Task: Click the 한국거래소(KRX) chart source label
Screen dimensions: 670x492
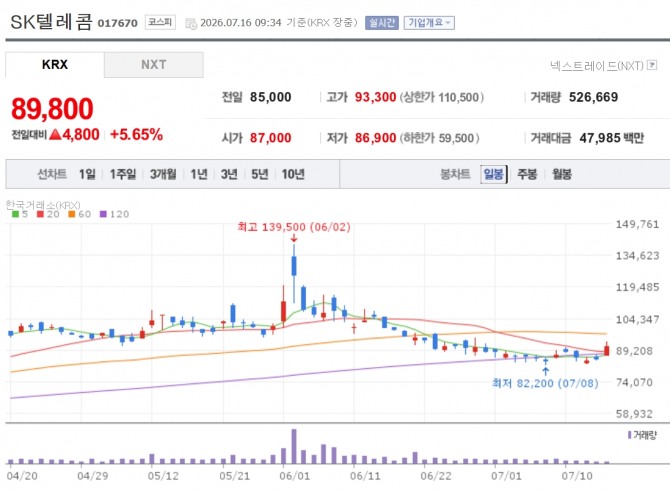Action: pos(43,205)
